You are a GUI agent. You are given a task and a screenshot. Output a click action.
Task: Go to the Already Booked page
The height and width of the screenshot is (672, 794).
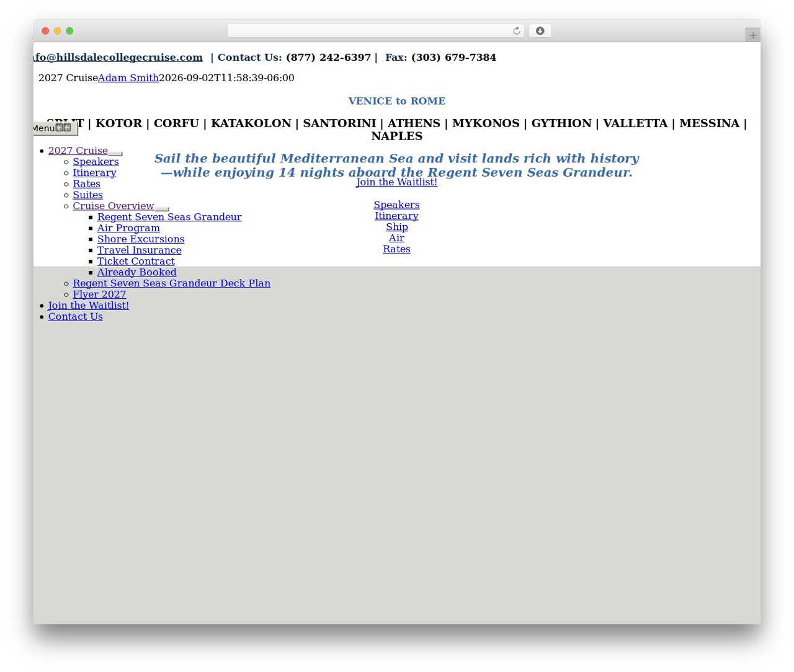[x=137, y=273]
